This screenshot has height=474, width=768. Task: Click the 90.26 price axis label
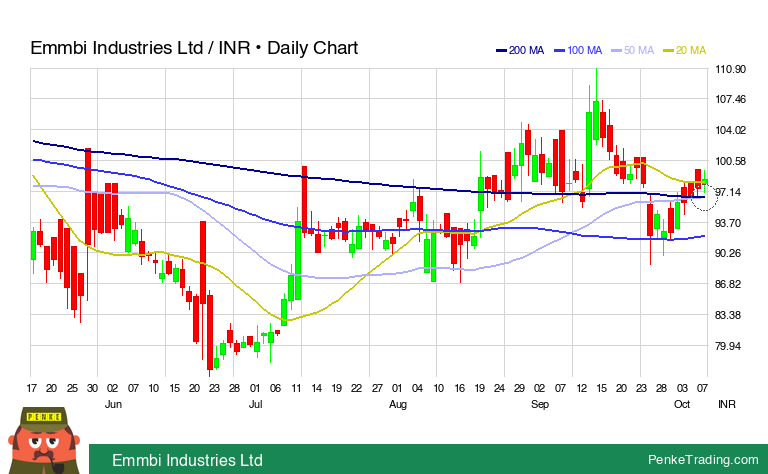pyautogui.click(x=728, y=253)
